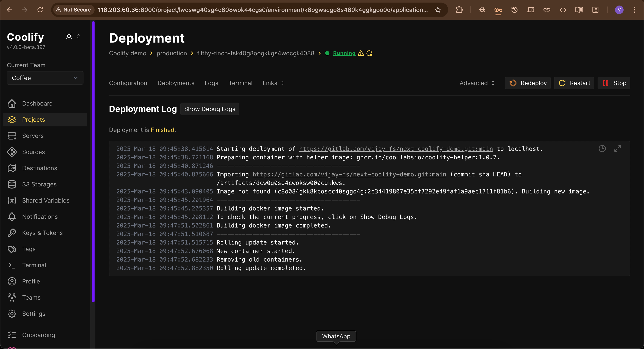Click the Coolify logo title
644x349 pixels.
click(x=26, y=37)
